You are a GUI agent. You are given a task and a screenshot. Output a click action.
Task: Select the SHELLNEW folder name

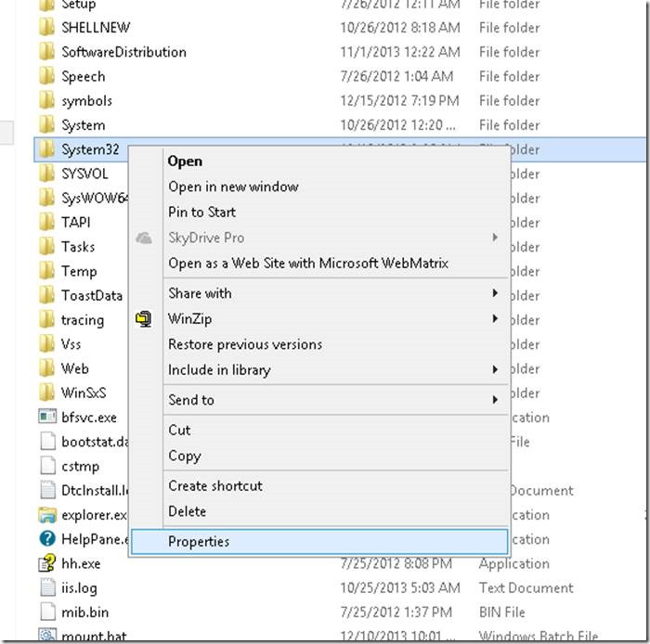tap(96, 28)
